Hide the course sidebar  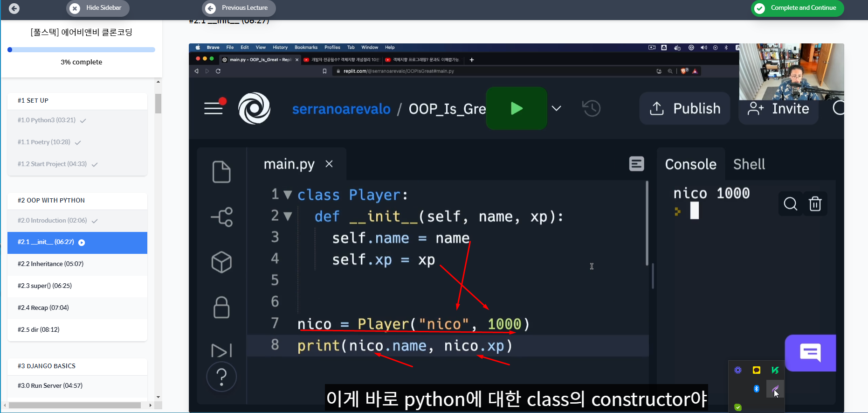pyautogui.click(x=98, y=8)
